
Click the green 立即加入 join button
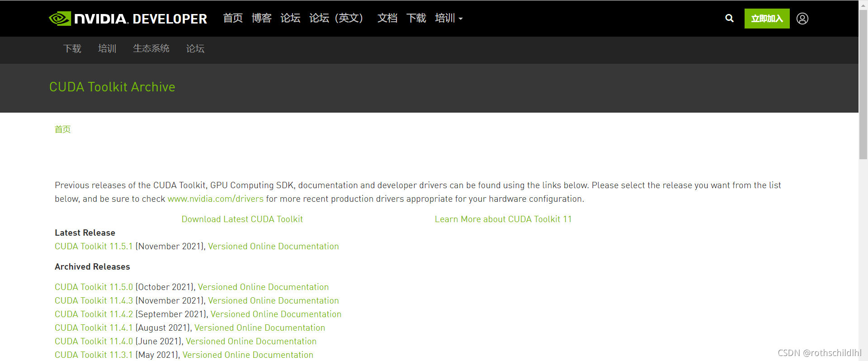[x=767, y=19]
